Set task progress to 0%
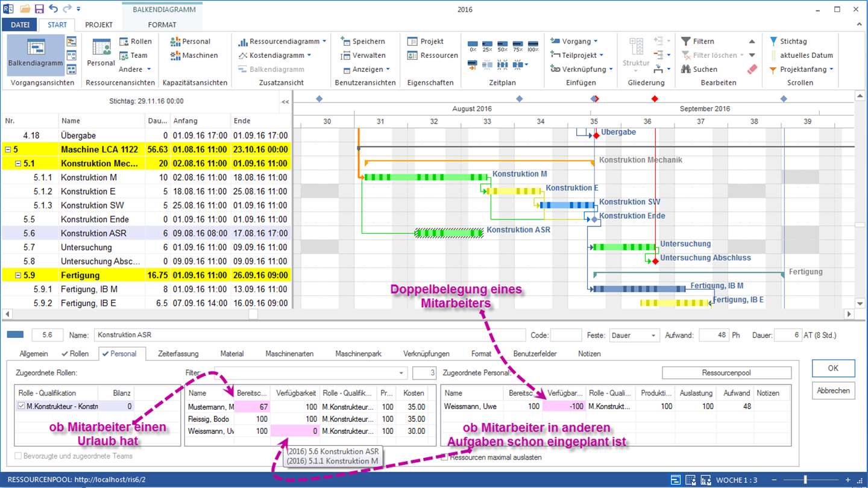This screenshot has width=868, height=488. pos(473,46)
